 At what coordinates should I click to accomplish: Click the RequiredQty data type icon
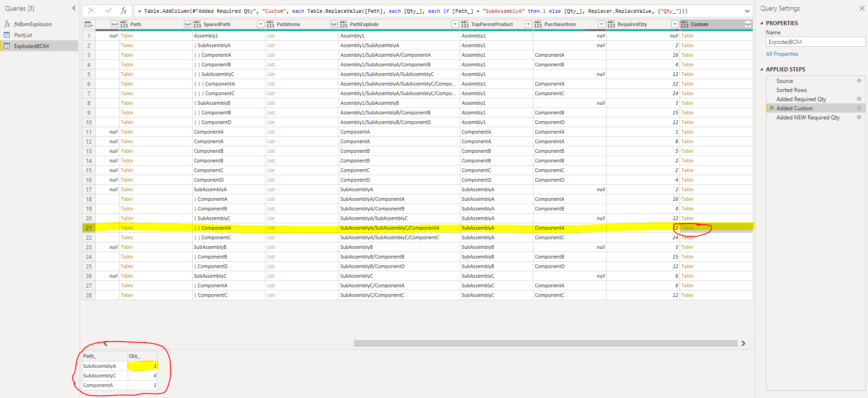click(x=611, y=24)
